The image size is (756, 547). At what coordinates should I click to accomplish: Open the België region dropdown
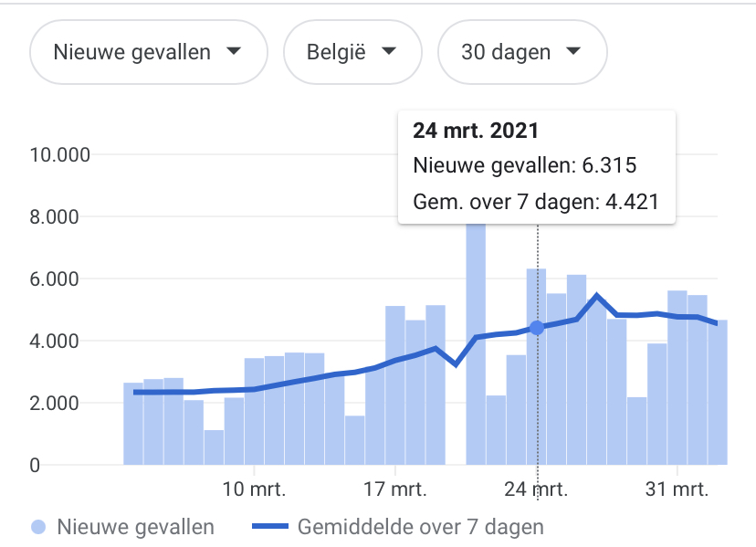coord(352,52)
